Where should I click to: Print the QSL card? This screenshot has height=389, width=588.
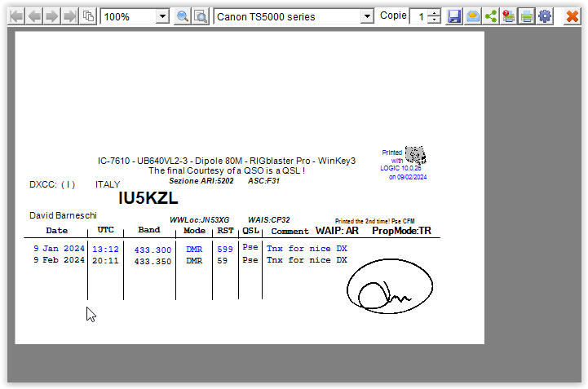pos(527,16)
